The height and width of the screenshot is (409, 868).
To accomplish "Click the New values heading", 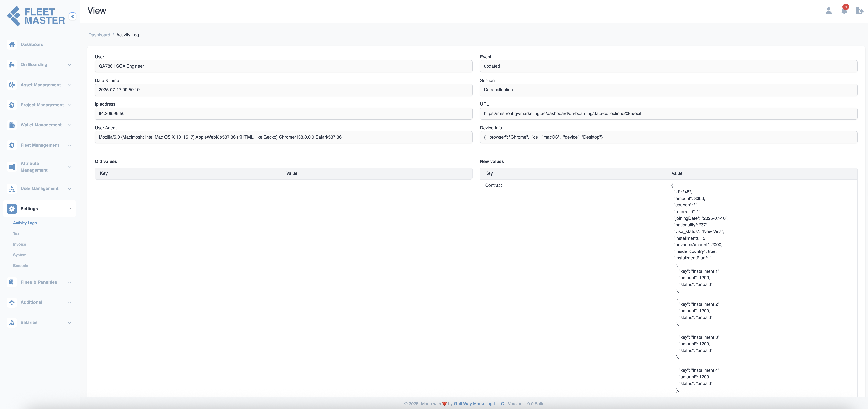I will tap(492, 161).
